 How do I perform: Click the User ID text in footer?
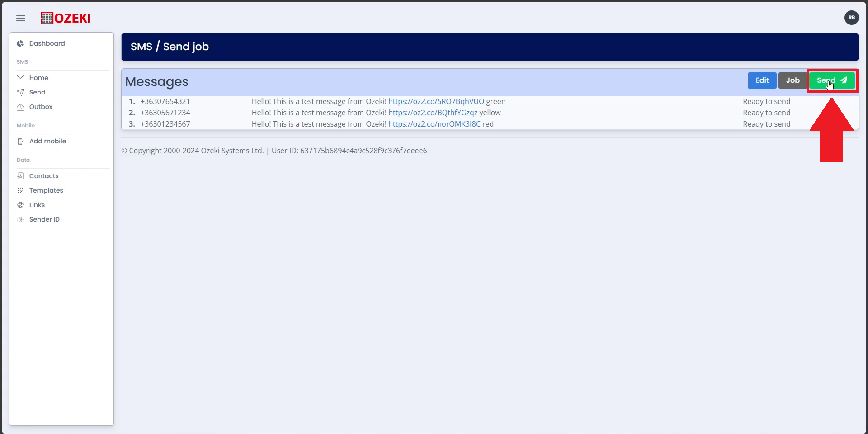(x=349, y=151)
